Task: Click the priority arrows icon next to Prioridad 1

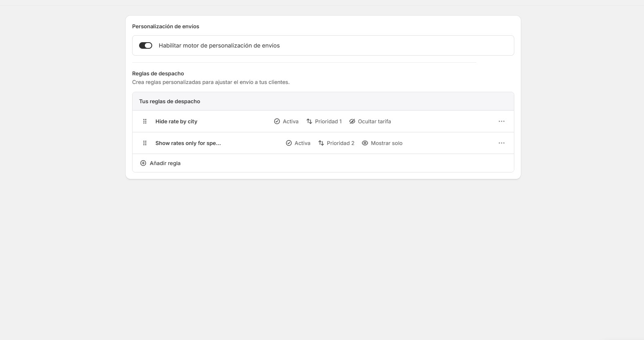Action: 309,121
